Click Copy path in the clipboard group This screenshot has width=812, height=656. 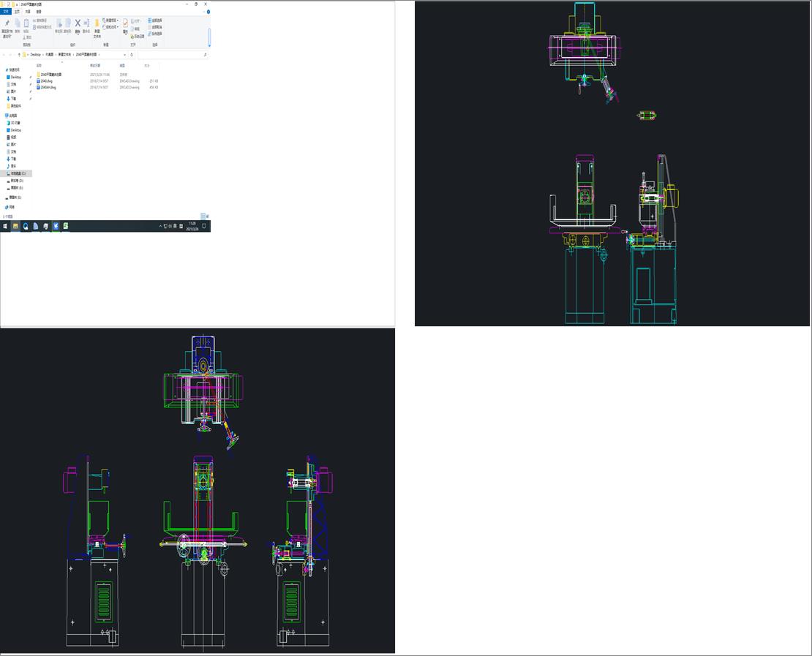coord(40,20)
